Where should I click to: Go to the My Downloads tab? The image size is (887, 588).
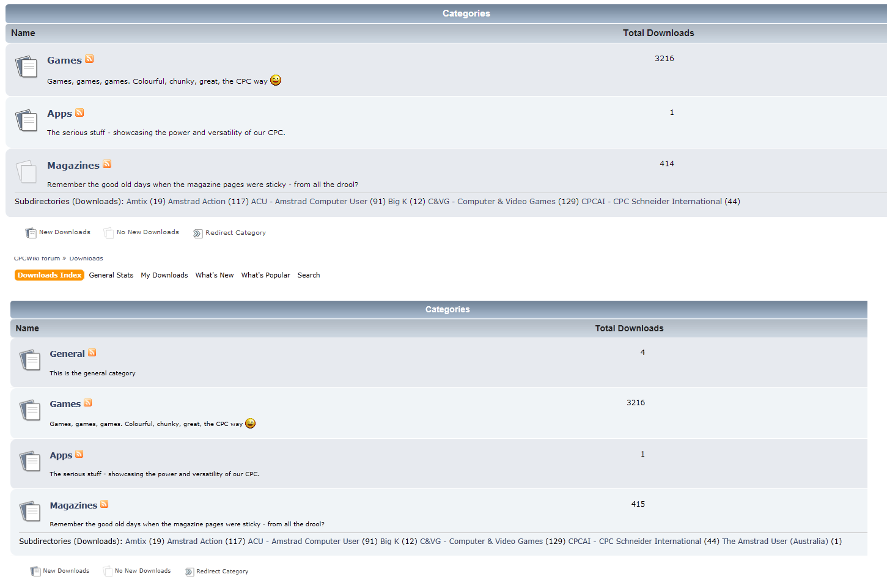click(164, 275)
